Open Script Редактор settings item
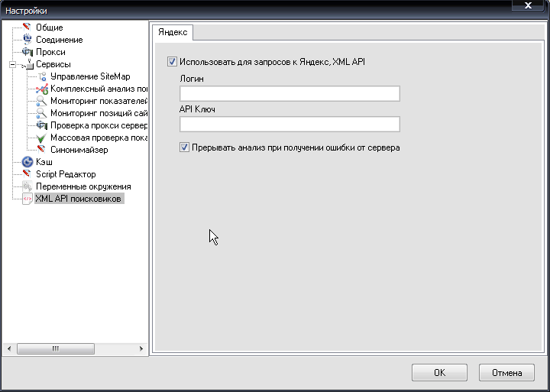Image resolution: width=550 pixels, height=392 pixels. click(66, 174)
